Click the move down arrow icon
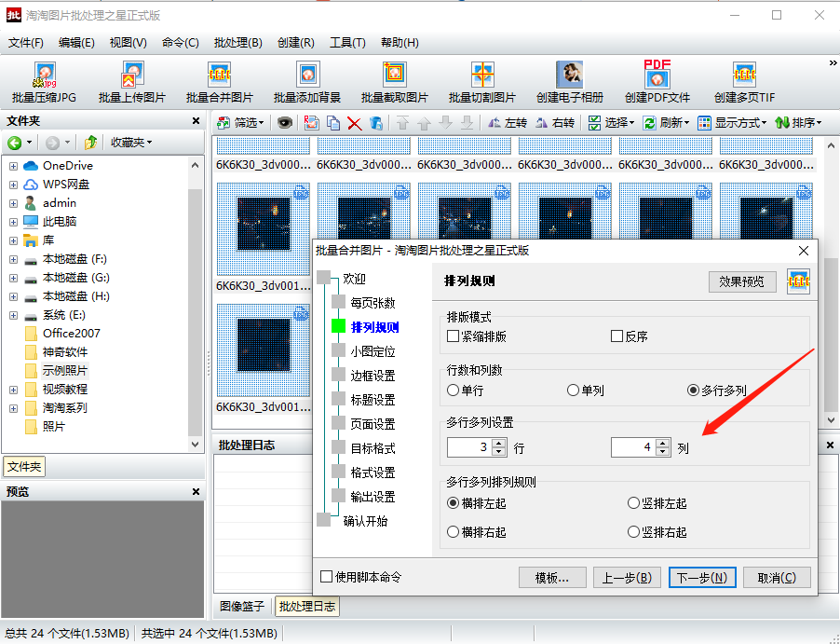840x644 pixels. click(x=445, y=123)
